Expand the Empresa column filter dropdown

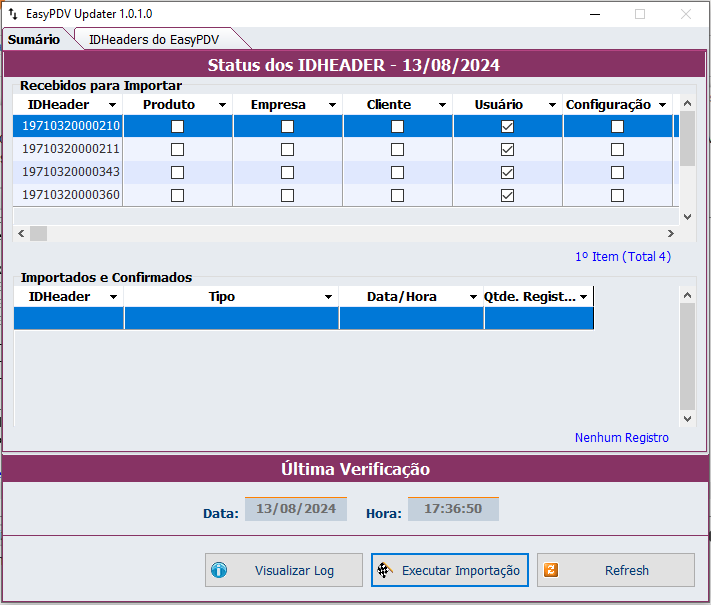click(331, 105)
